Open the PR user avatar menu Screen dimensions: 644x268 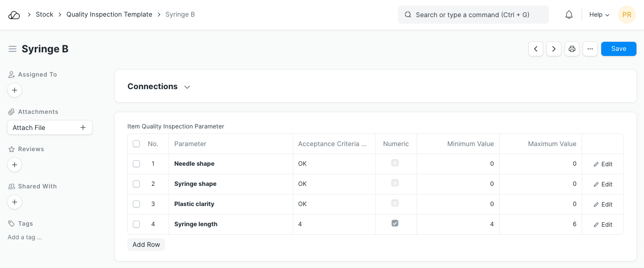(x=627, y=15)
